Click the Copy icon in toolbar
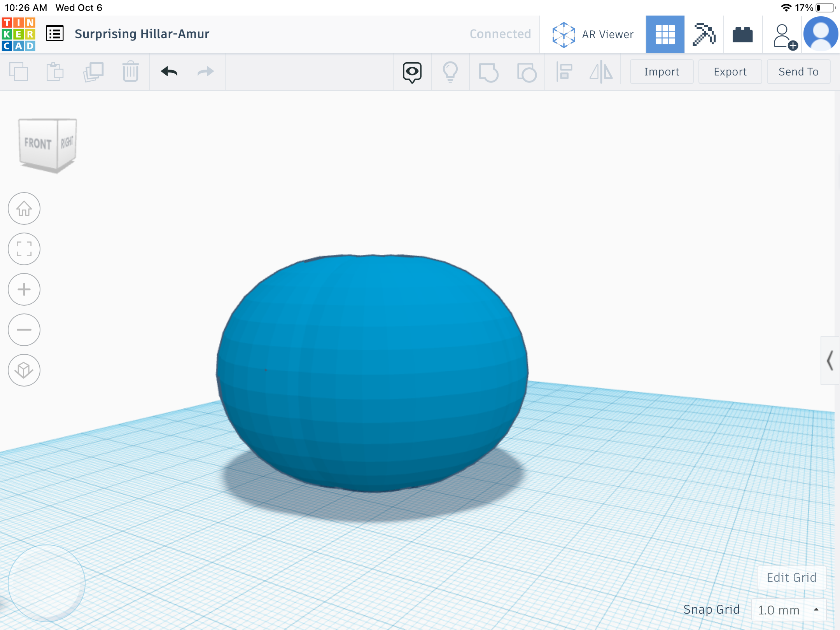The image size is (840, 630). coord(18,72)
